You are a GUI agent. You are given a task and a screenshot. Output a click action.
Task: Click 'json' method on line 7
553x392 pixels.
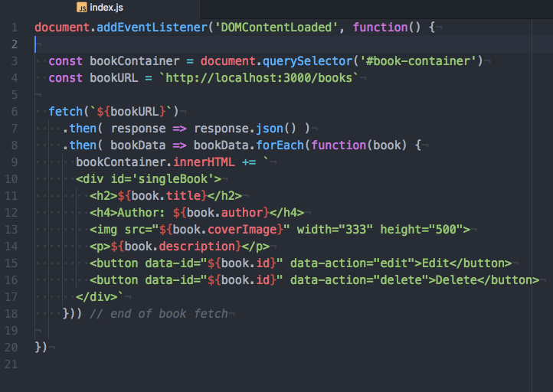pos(270,129)
